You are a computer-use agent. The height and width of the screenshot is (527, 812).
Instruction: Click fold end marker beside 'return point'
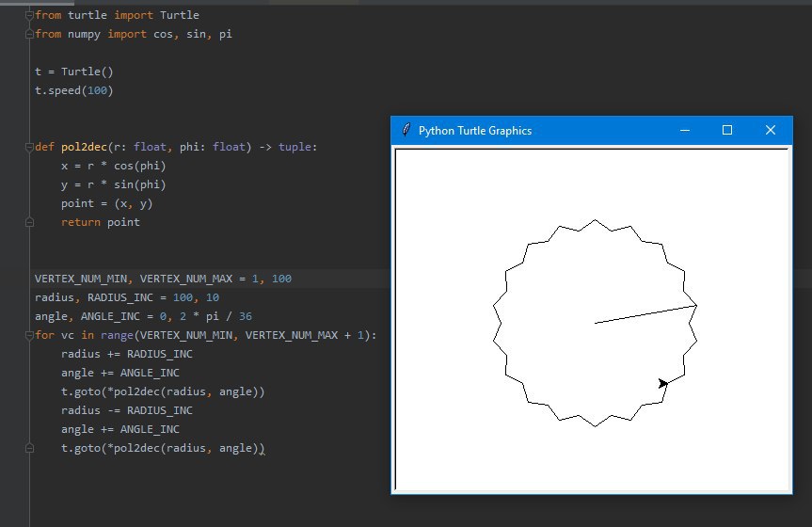(x=29, y=222)
